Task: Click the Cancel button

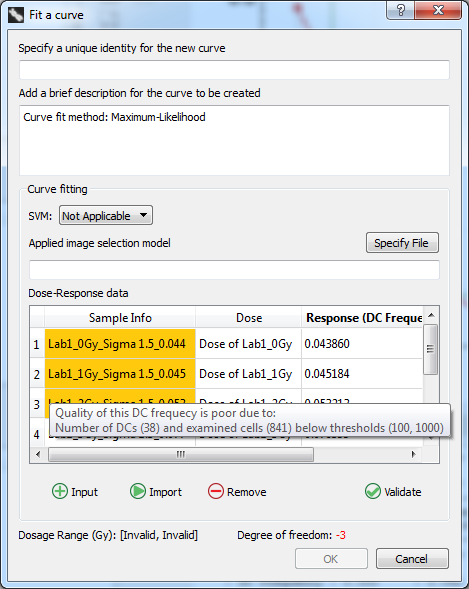Action: (412, 559)
